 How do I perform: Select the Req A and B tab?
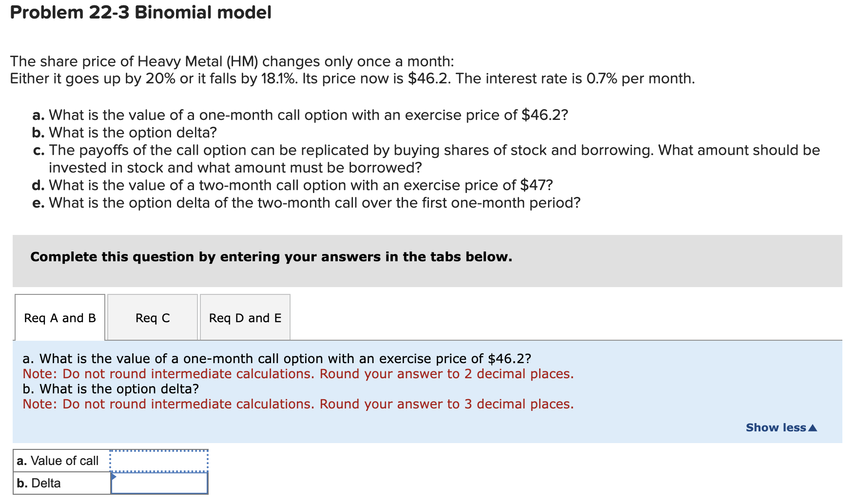click(59, 318)
